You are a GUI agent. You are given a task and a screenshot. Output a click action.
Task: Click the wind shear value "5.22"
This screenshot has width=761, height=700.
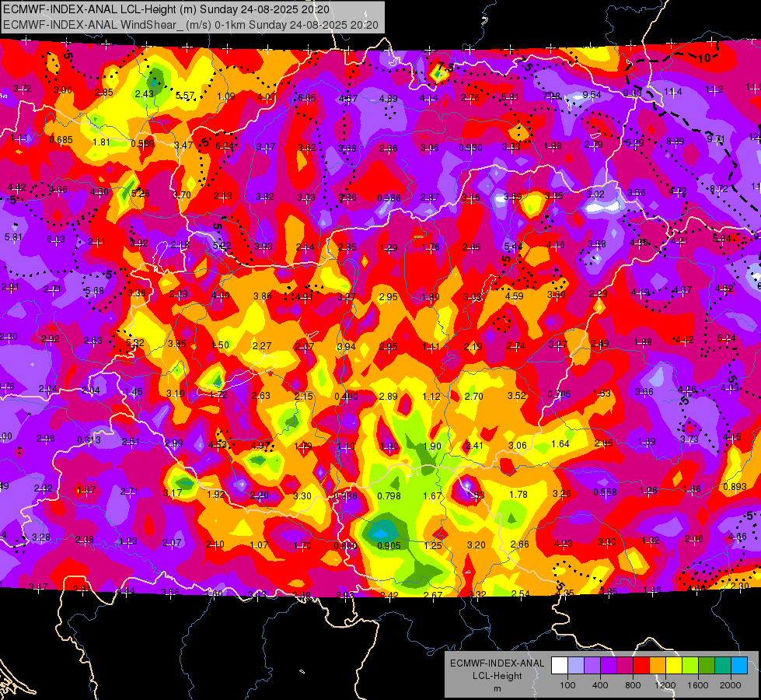coord(222,246)
